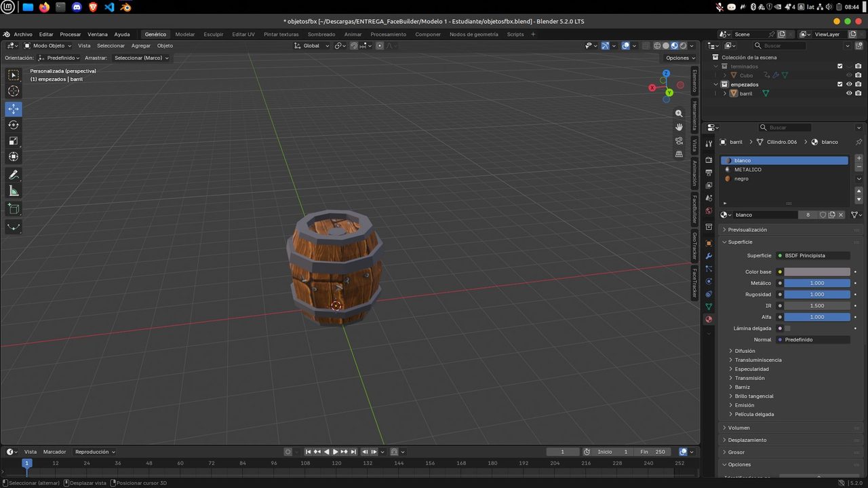Click the Rugosidad slider
The image size is (868, 488).
(817, 295)
